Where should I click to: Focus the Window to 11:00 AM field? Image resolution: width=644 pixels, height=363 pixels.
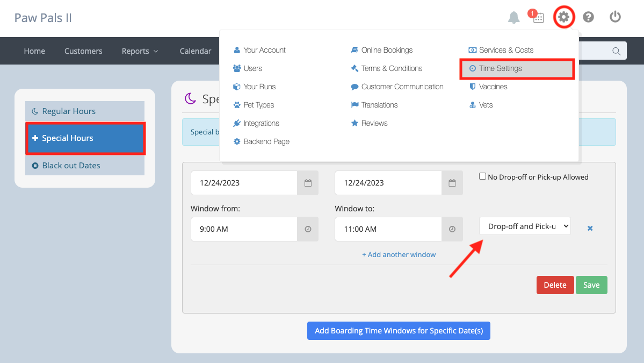click(x=388, y=229)
